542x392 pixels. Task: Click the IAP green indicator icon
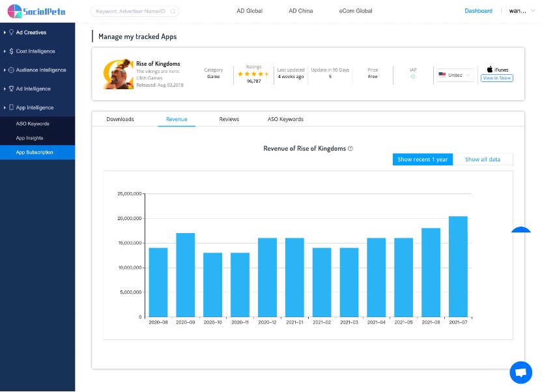413,77
